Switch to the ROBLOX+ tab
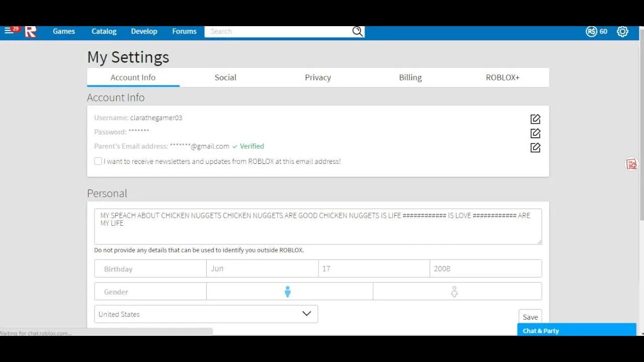The image size is (644, 362). pyautogui.click(x=503, y=77)
